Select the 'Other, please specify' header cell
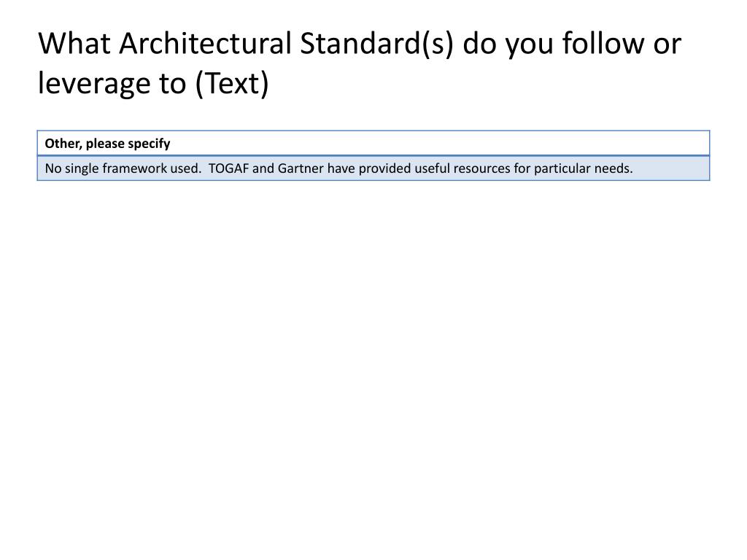747x560 pixels. (373, 144)
